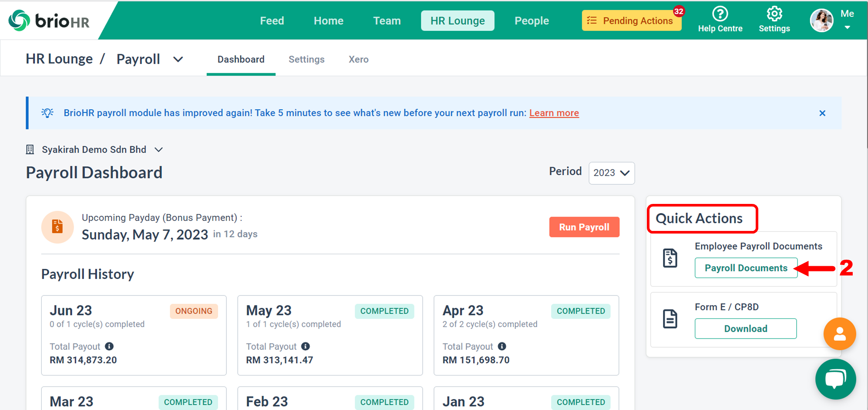Click the COMPLETED badge on Jan 23

[581, 402]
